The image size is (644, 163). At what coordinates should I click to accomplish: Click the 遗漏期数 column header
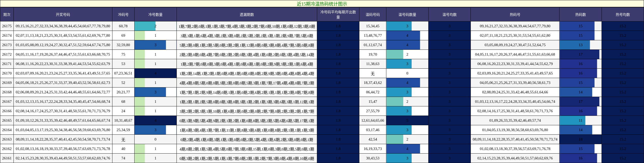click(247, 15)
